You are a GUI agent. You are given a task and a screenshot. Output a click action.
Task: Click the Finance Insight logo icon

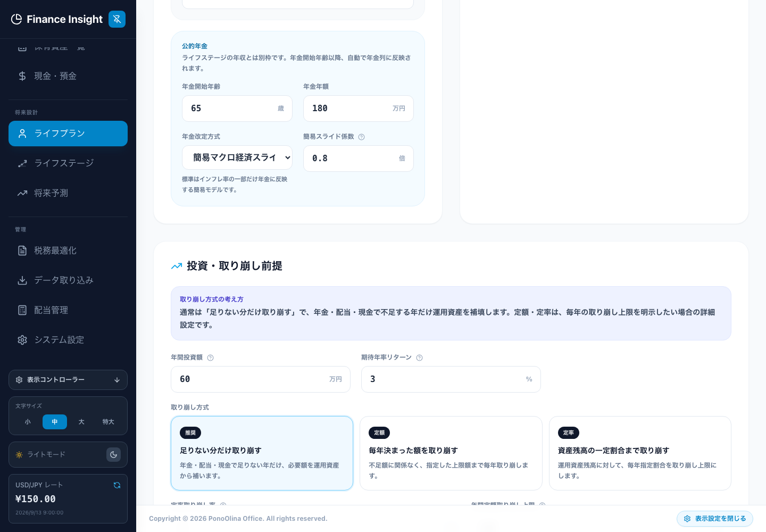(x=16, y=19)
